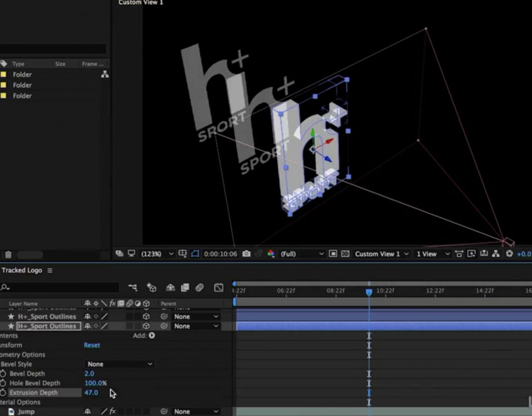The image size is (532, 416).
Task: Click the Add contents arrow button
Action: tap(152, 335)
